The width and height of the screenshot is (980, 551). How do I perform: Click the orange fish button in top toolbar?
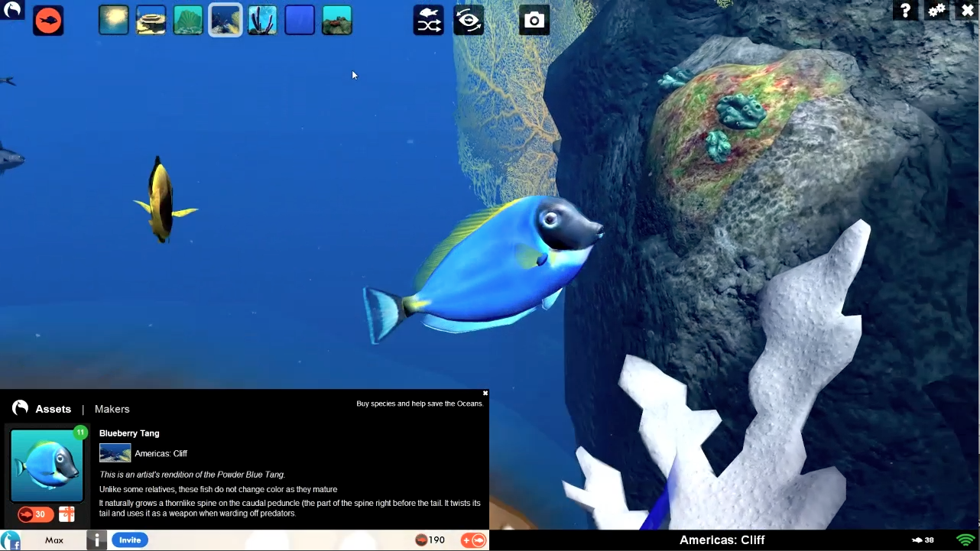coord(48,21)
